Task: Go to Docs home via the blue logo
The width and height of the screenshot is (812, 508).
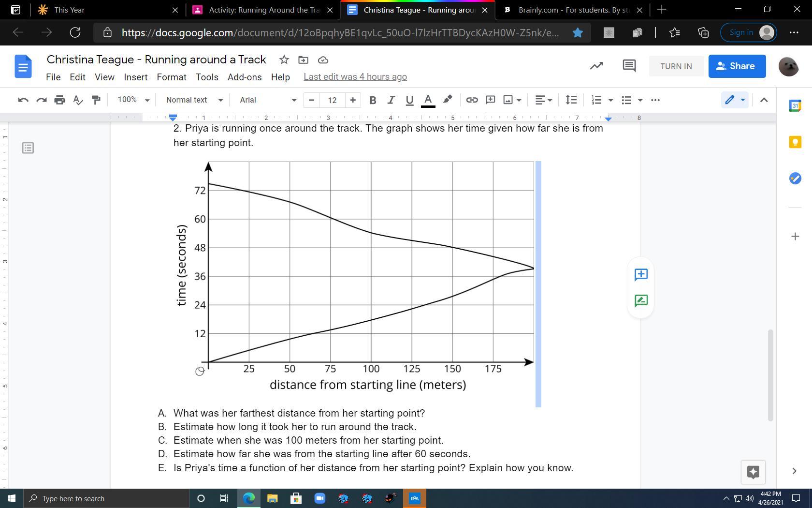Action: 23,66
